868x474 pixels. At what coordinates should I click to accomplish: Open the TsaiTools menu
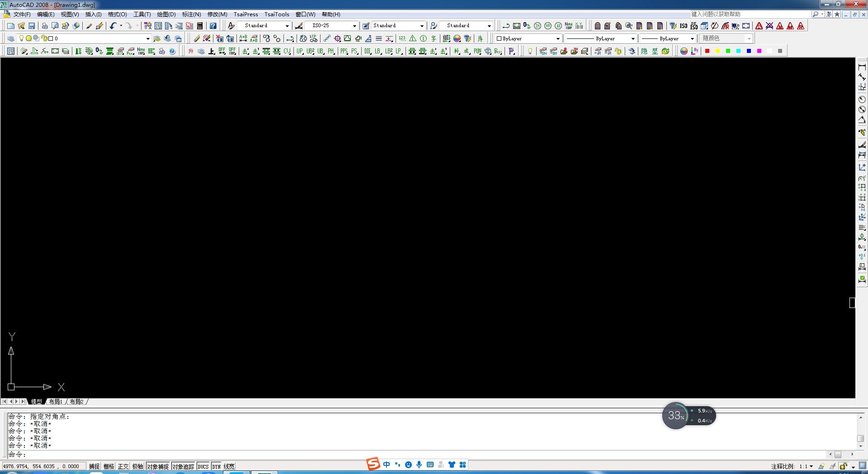277,14
